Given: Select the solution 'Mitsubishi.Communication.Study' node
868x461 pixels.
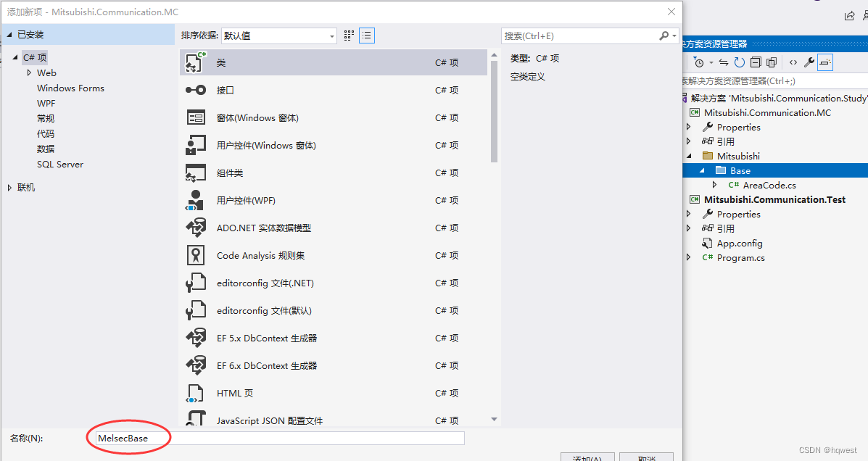Looking at the screenshot, I should 778,98.
